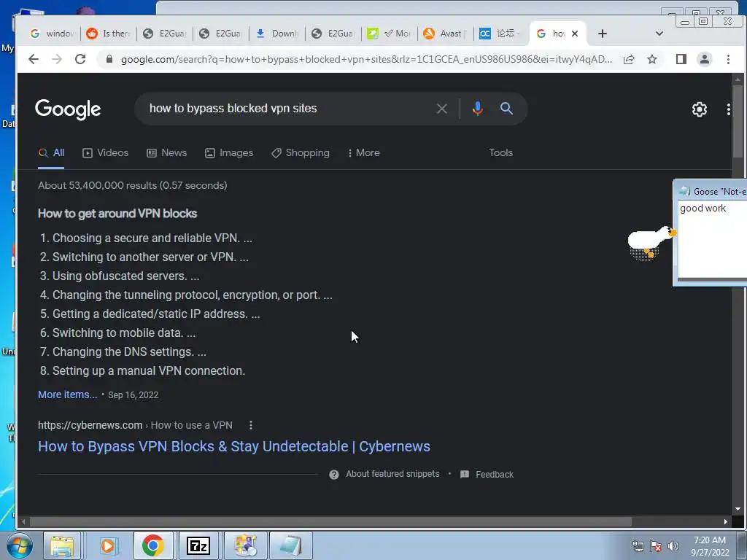The height and width of the screenshot is (560, 747).
Task: Open the Windows Start menu
Action: point(18,545)
